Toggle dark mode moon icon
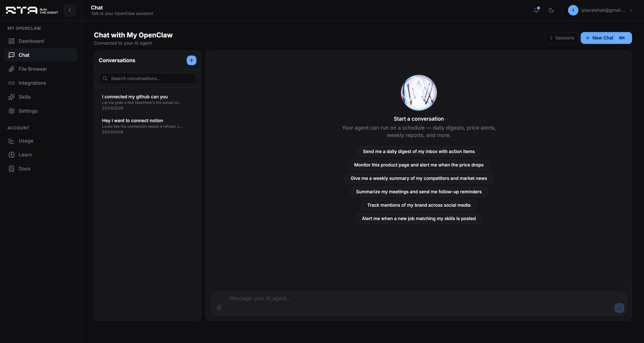The image size is (644, 343). [x=551, y=10]
